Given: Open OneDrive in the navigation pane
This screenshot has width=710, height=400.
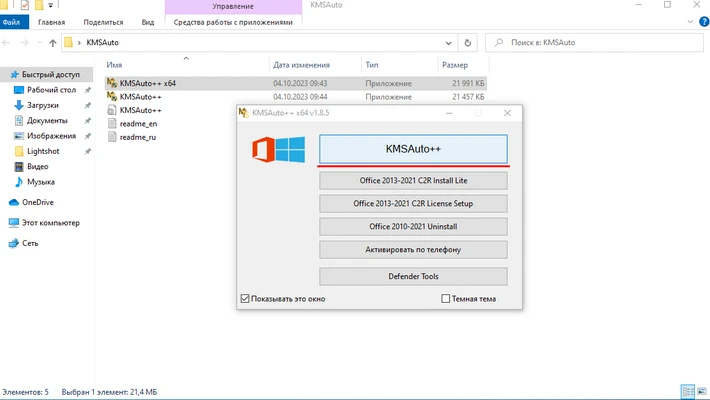Looking at the screenshot, I should [38, 202].
